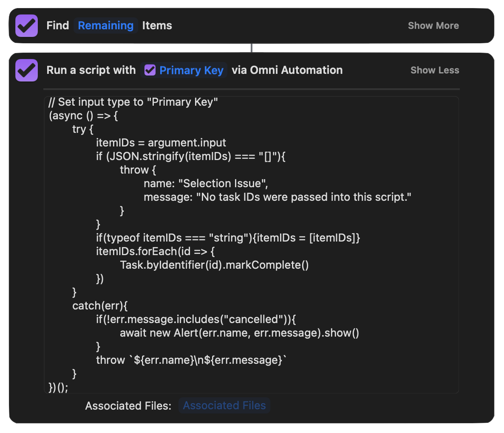Click the OmniFocus icon on Run script action
Viewport: 504px width, 433px height.
pos(26,70)
